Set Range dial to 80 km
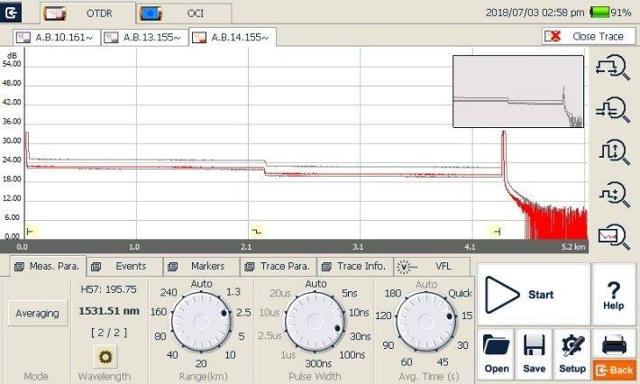The height and width of the screenshot is (384, 640). pos(160,336)
